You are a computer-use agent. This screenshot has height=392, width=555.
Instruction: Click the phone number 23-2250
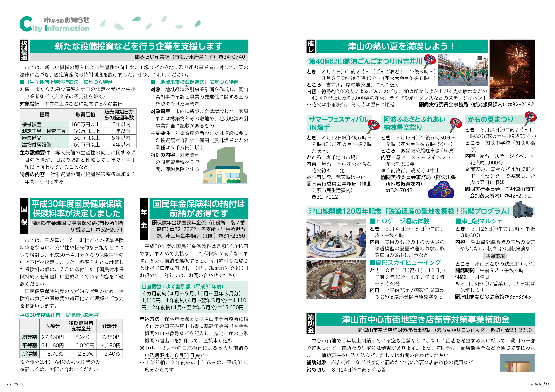click(519, 330)
